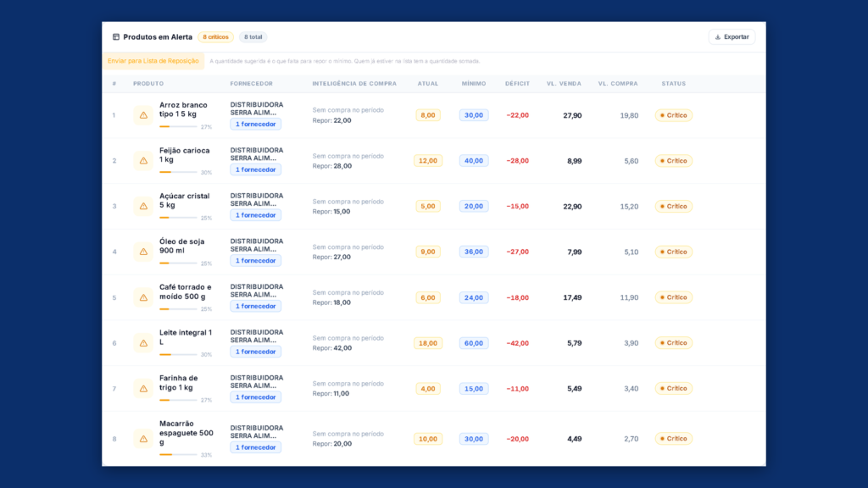The image size is (868, 488).
Task: Sort by the Déficit column header
Action: point(517,84)
